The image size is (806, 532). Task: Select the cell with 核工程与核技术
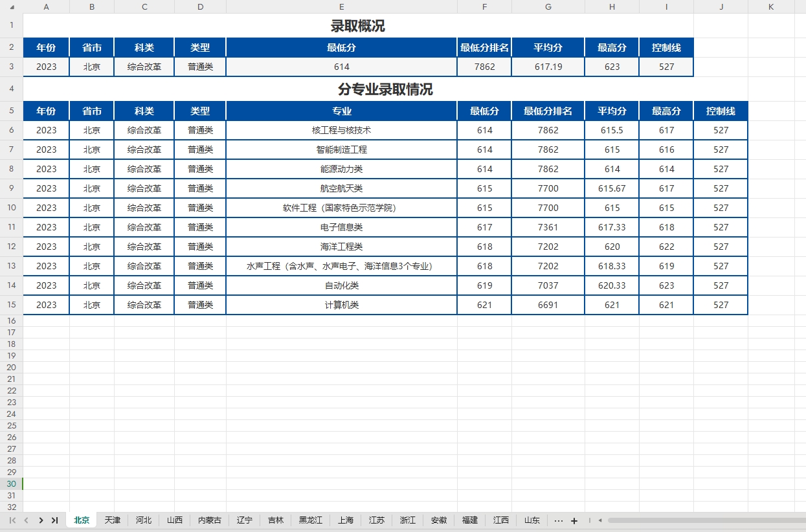pyautogui.click(x=341, y=130)
